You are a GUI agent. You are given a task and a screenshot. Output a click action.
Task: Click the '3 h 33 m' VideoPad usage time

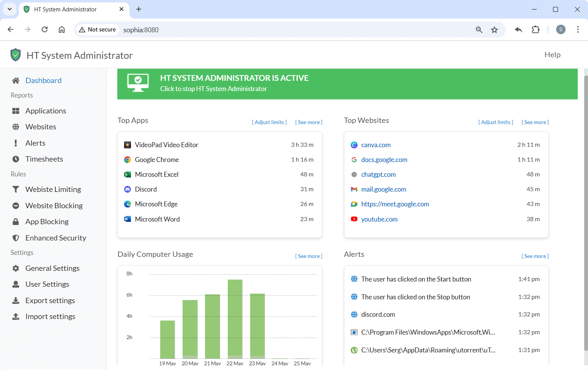pyautogui.click(x=302, y=145)
